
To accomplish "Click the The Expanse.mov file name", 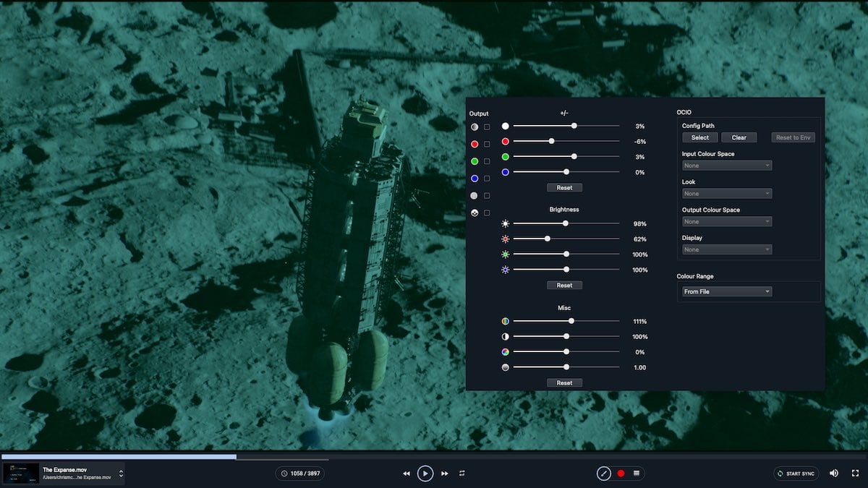I will [x=64, y=469].
